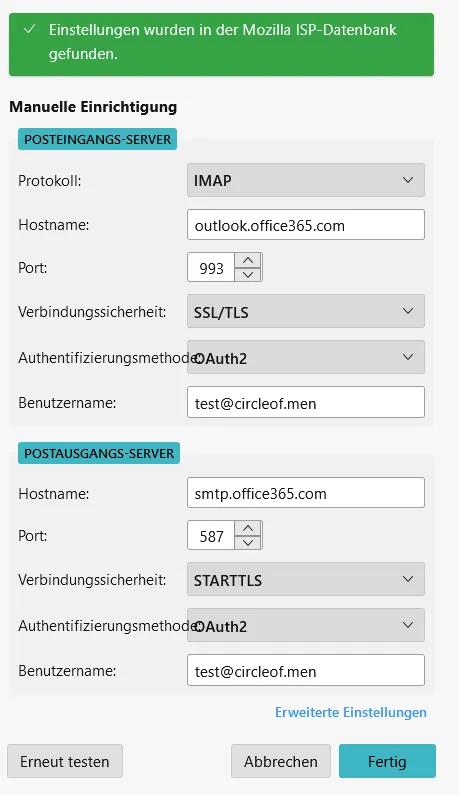Screen dimensions: 459x795
Task: Edit the smtp.office365.com hostname field
Action: point(306,493)
